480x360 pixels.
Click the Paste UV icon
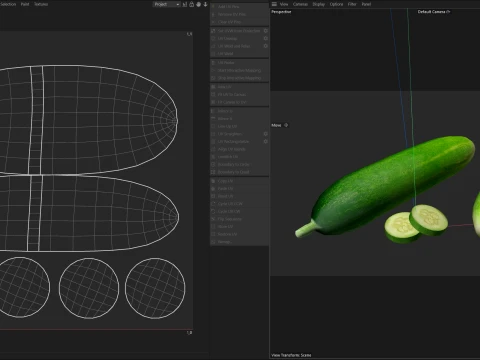coord(213,189)
